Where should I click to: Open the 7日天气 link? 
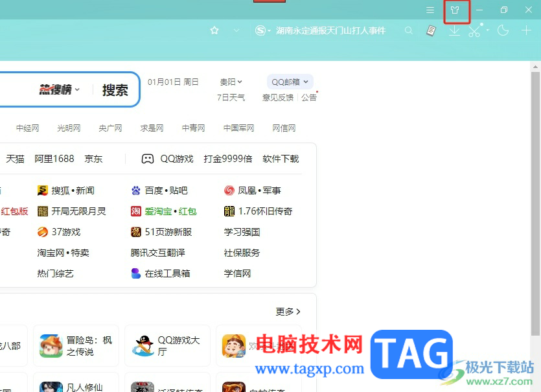[231, 98]
